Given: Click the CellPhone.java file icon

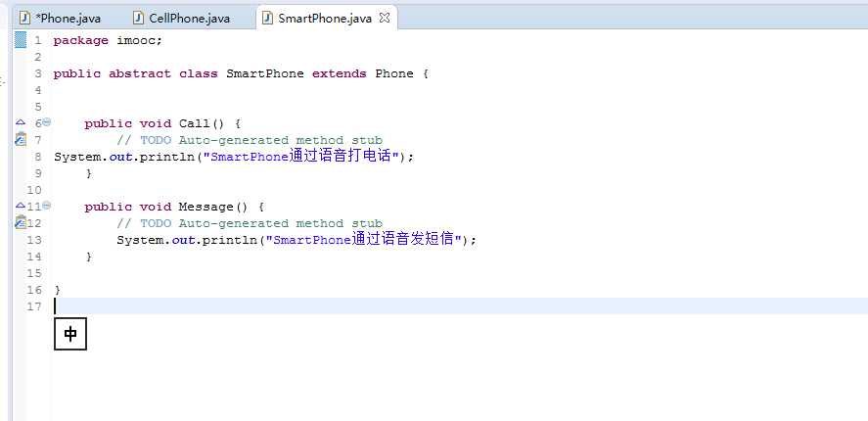Looking at the screenshot, I should (140, 19).
